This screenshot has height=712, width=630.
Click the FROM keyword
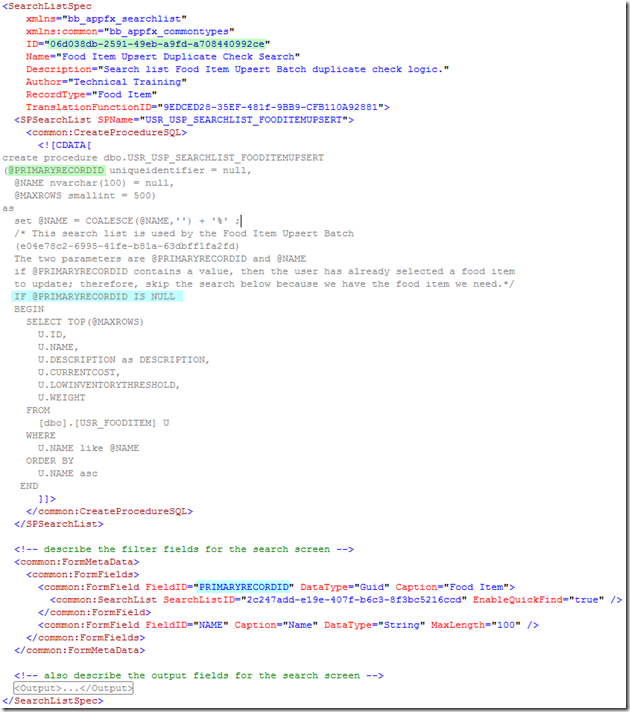click(x=38, y=410)
